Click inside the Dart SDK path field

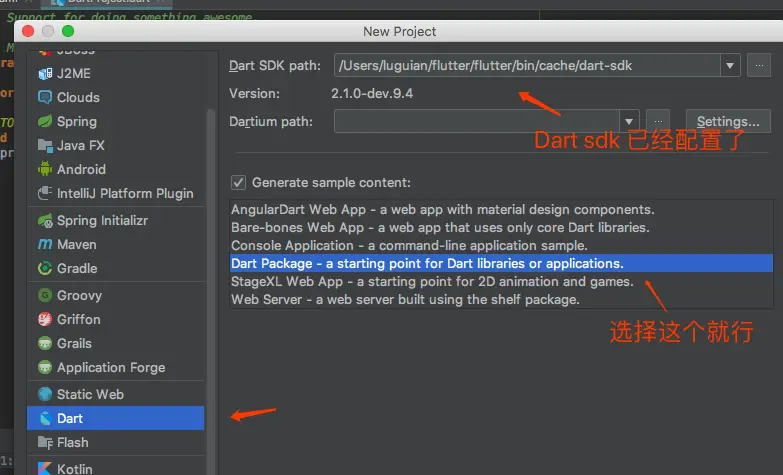[527, 65]
